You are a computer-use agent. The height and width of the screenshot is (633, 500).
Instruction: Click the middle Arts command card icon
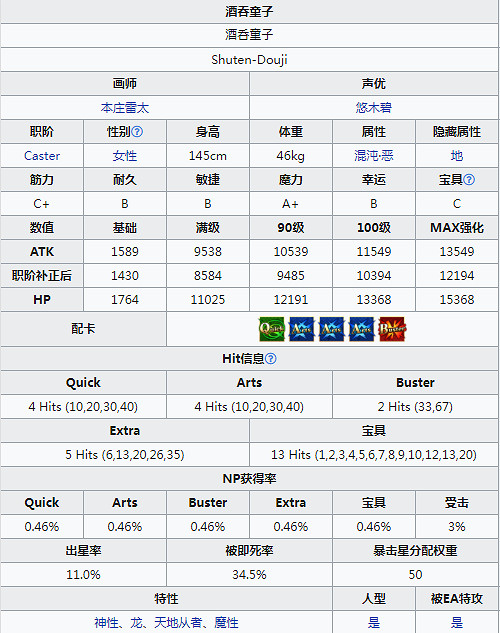coord(331,329)
